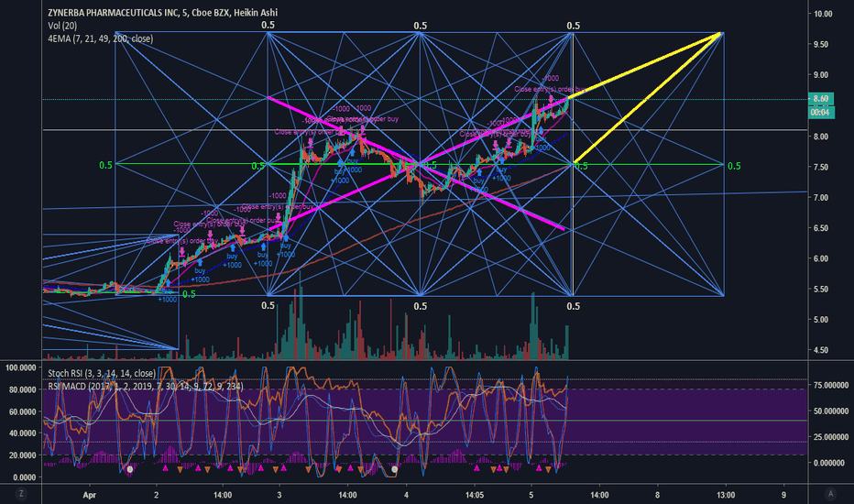The height and width of the screenshot is (504, 854).
Task: Select the Stoch RSI indicator legend
Action: (102, 373)
